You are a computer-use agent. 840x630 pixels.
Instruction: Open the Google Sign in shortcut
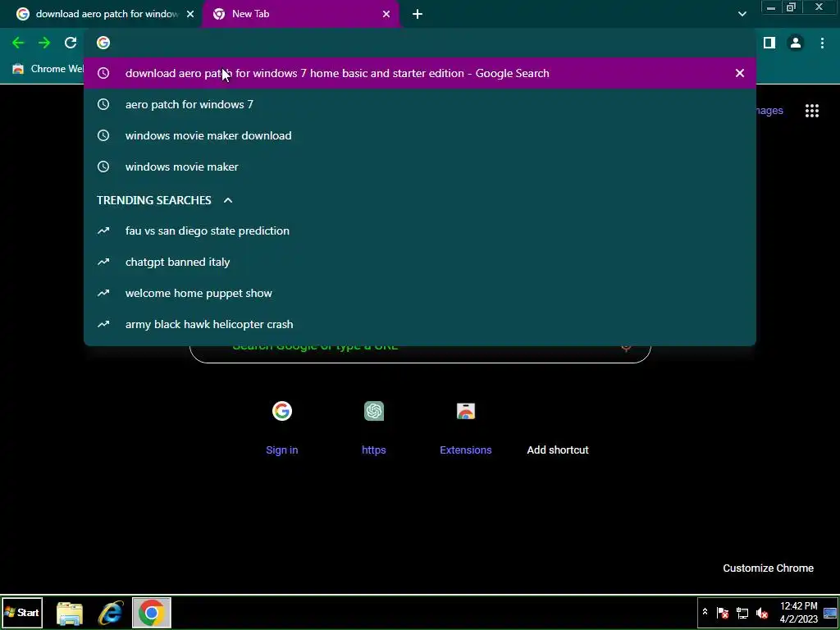[282, 427]
